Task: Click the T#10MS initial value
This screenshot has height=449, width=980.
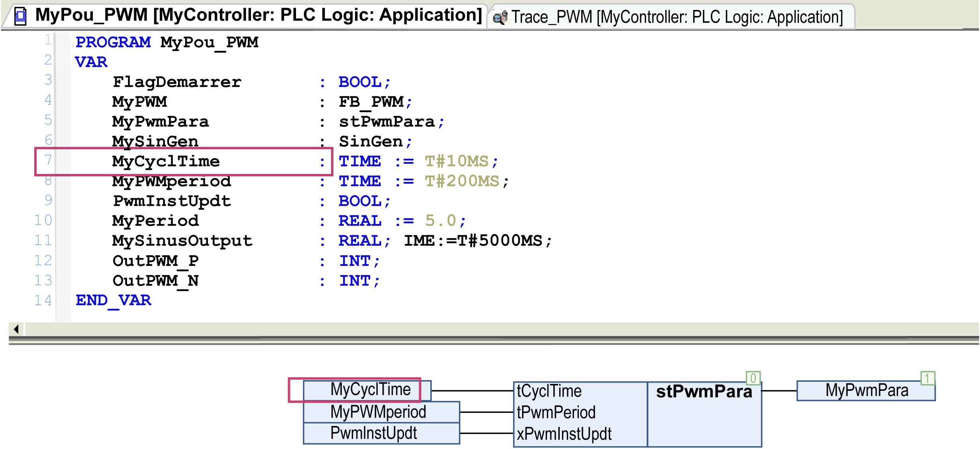Action: pos(457,162)
